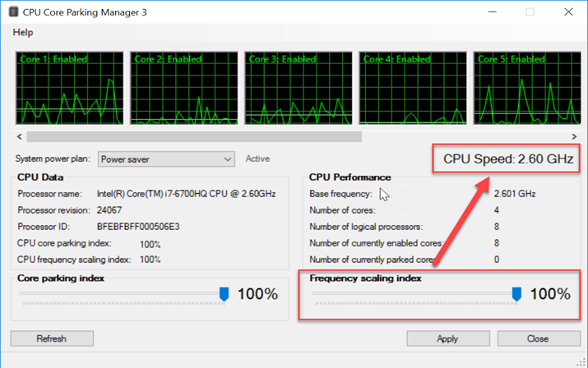
Task: Click the Core 1 Enabled graph
Action: (69, 88)
